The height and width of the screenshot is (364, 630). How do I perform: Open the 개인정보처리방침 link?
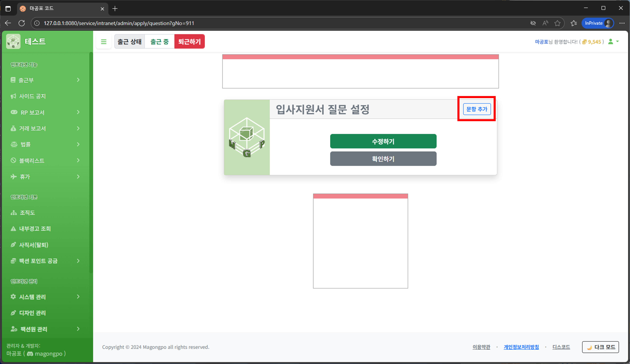521,347
